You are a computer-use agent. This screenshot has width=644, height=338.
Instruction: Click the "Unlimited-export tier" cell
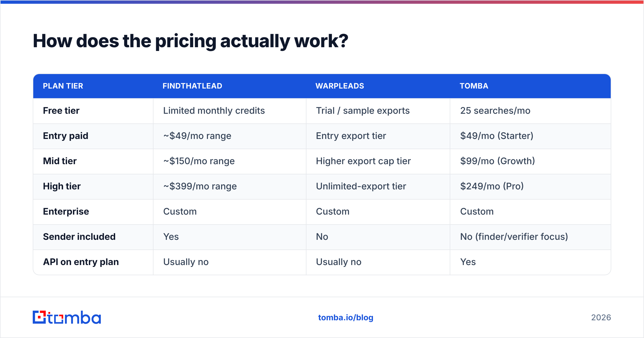click(361, 186)
